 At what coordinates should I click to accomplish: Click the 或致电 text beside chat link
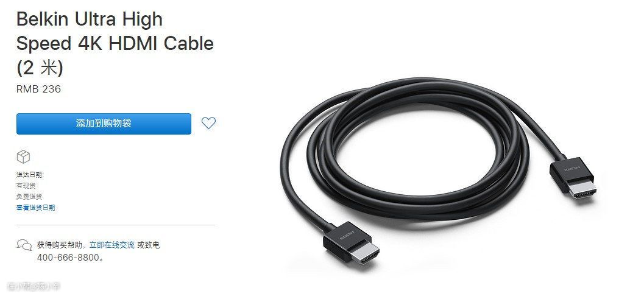[148, 245]
